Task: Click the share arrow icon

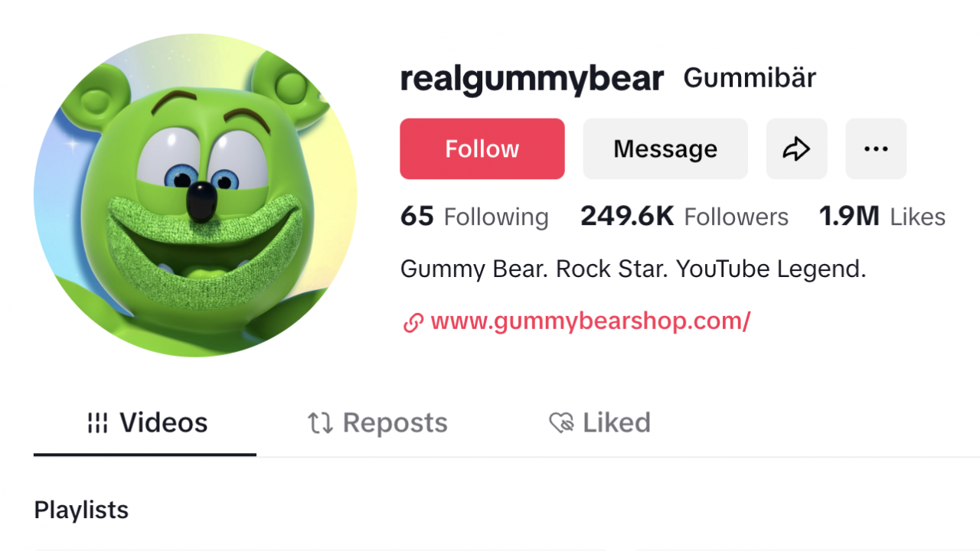Action: pos(796,148)
